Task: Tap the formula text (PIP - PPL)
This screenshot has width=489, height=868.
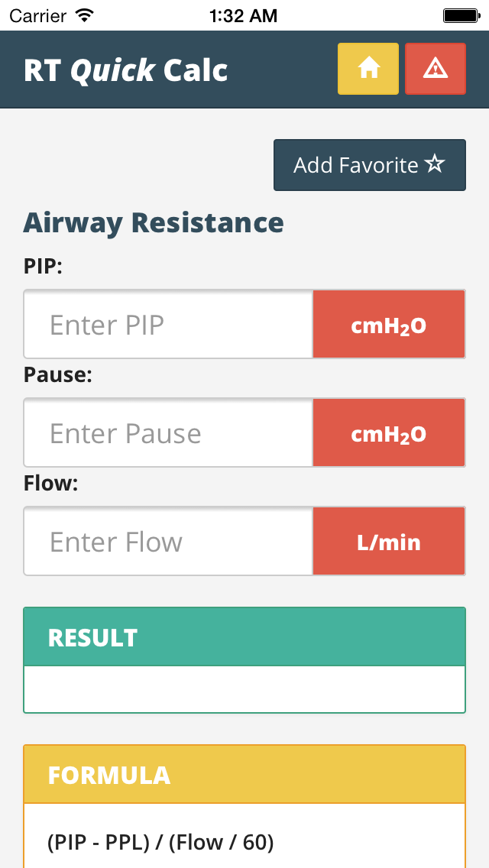Action: tap(160, 842)
